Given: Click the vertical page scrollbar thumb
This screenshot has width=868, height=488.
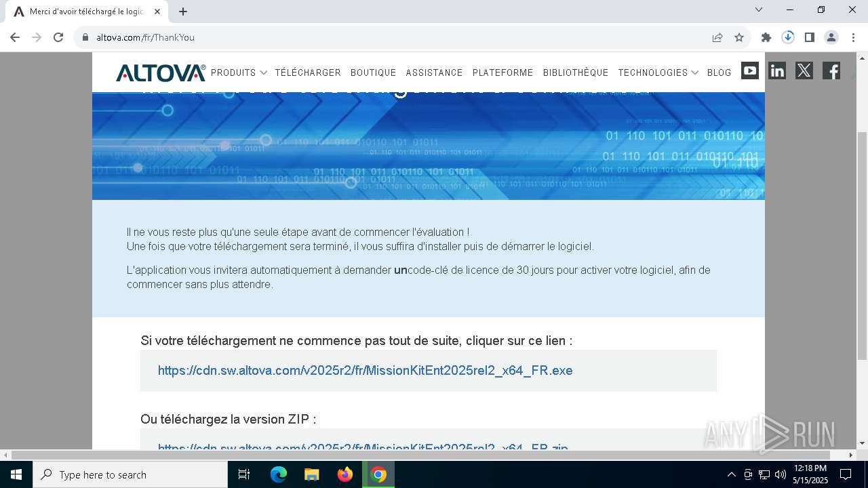Looking at the screenshot, I should tap(862, 245).
